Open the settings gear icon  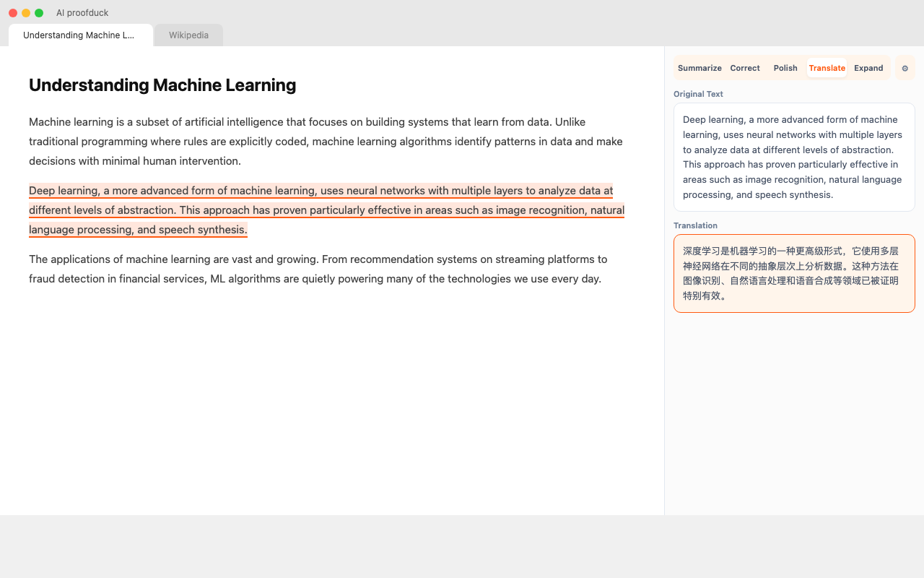point(905,68)
